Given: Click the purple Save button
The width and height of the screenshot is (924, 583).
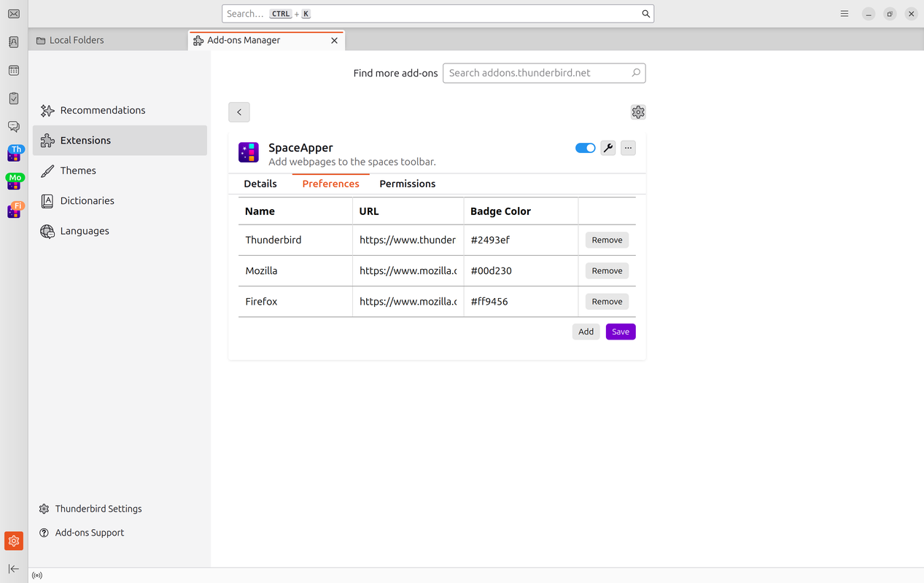Looking at the screenshot, I should coord(621,332).
